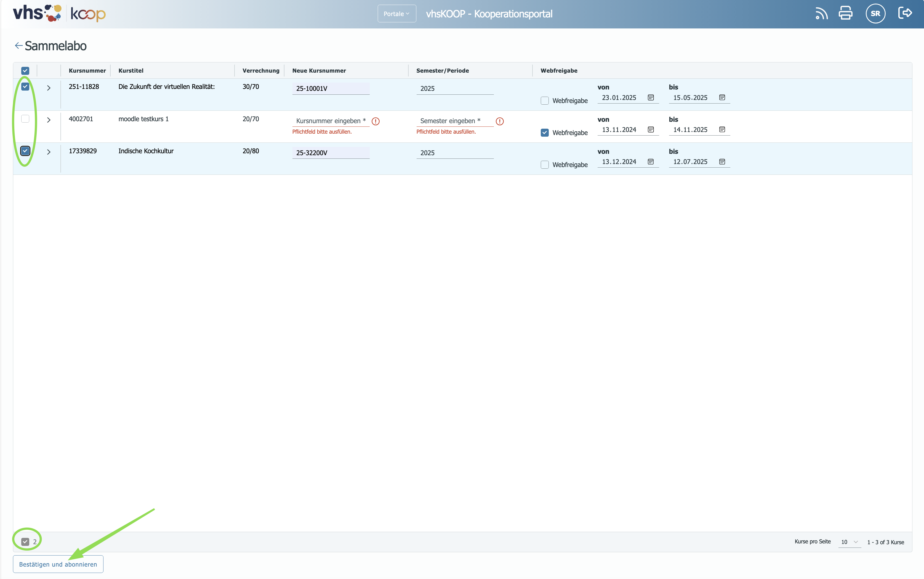Select the moodle testkurs 1 row checkbox
Viewport: 924px width, 579px height.
[x=25, y=119]
